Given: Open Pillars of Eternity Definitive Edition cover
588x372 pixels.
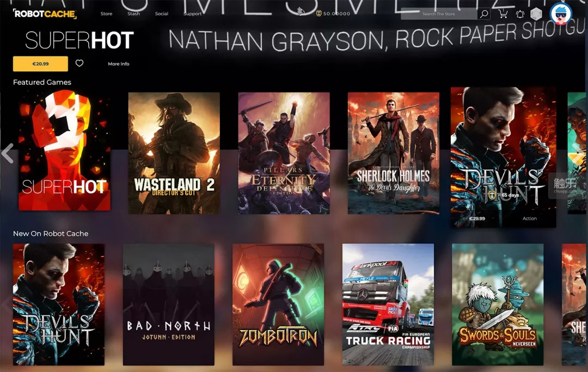Looking at the screenshot, I should 284,153.
